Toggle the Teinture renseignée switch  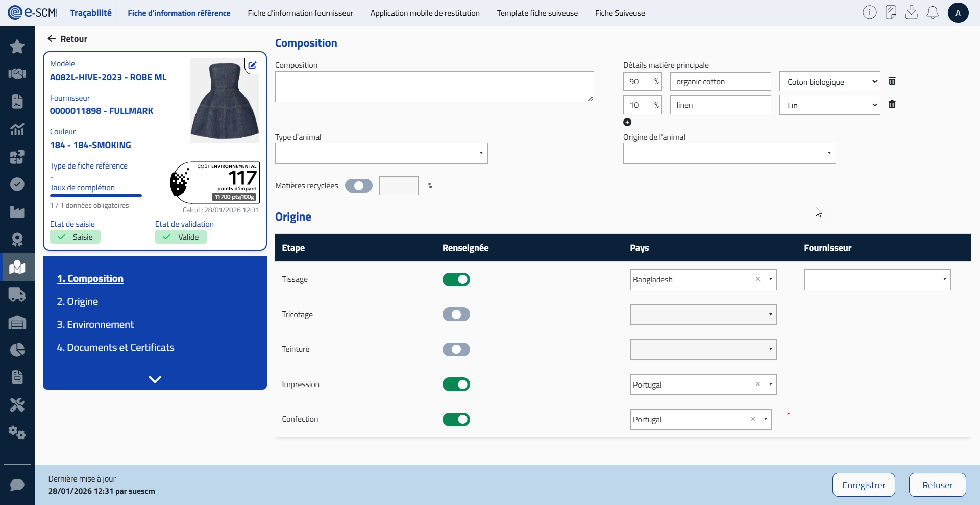[456, 349]
